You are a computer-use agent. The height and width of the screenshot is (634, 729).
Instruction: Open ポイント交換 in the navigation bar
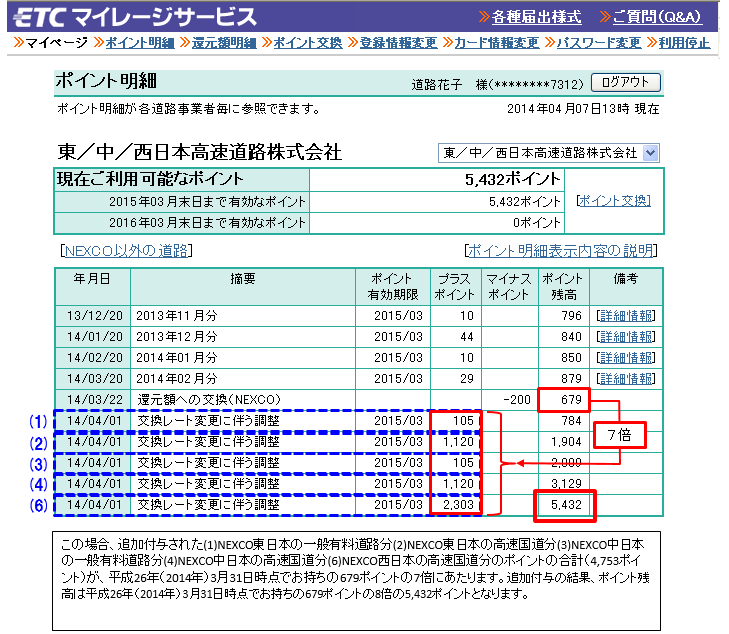coord(308,43)
